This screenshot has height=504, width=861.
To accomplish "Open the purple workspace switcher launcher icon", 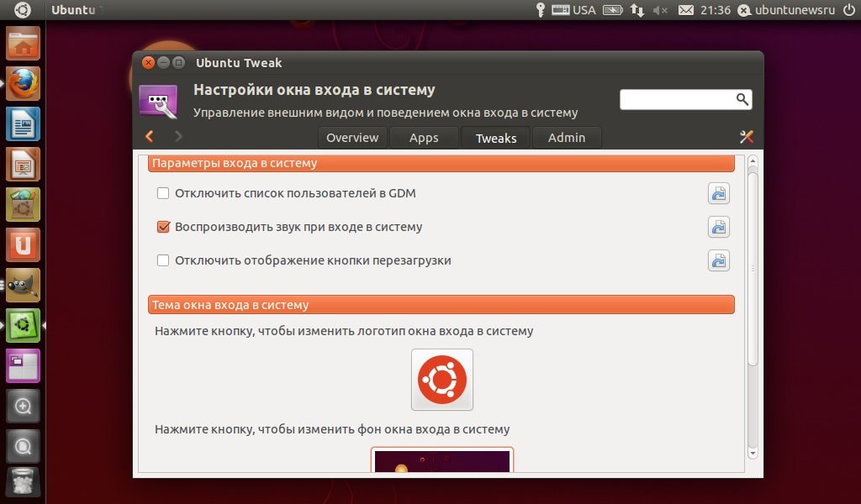I will click(x=23, y=365).
